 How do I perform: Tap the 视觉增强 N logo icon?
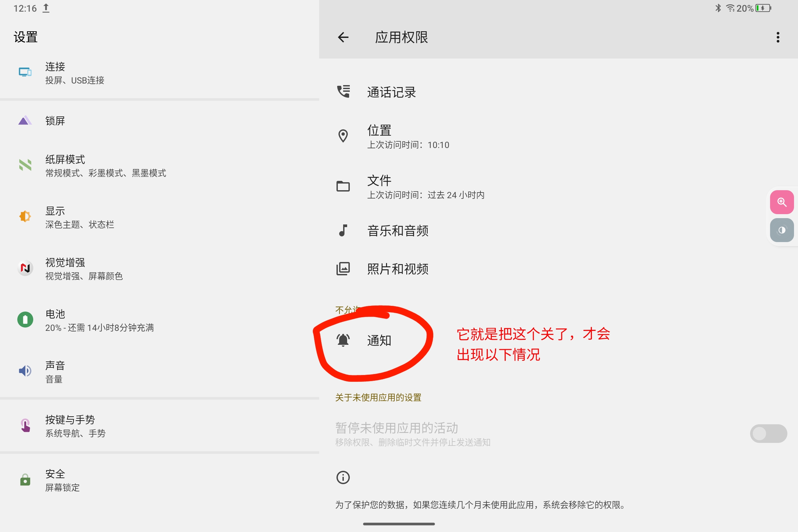25,268
